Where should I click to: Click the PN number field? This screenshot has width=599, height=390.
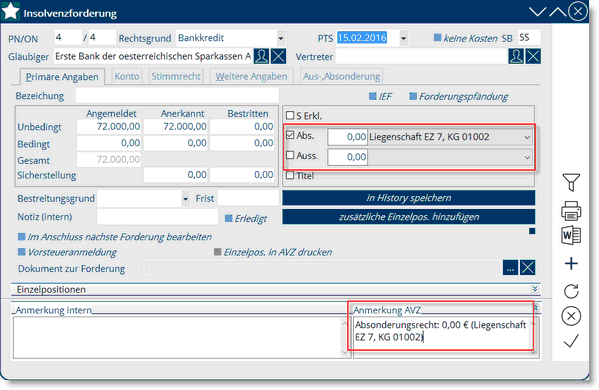(x=68, y=37)
